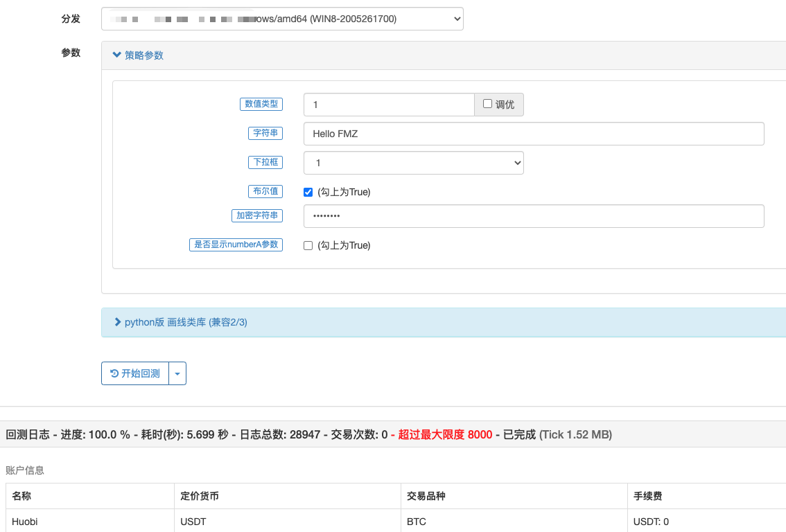Open the 下拉框 dropdown showing 1
Image resolution: width=786 pixels, height=532 pixels.
[414, 163]
